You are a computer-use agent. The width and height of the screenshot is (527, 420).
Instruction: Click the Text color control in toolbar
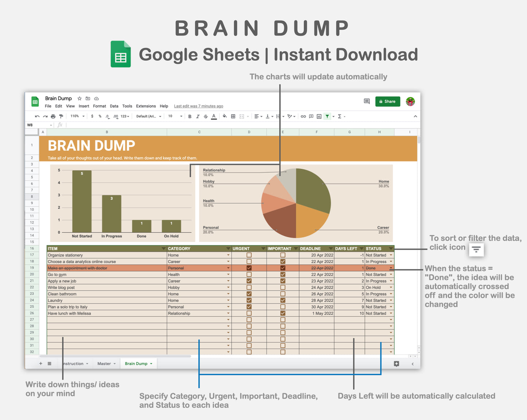[x=213, y=116]
